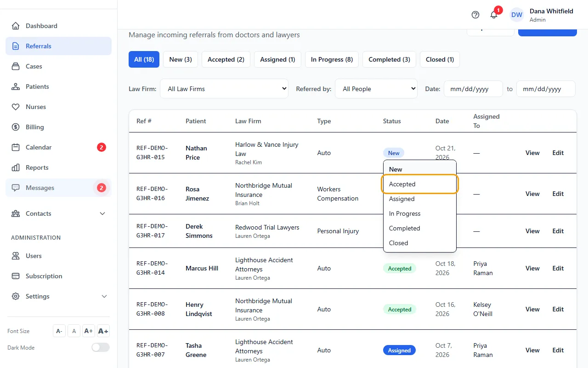Filter by the Closed (1) tab

pos(440,59)
